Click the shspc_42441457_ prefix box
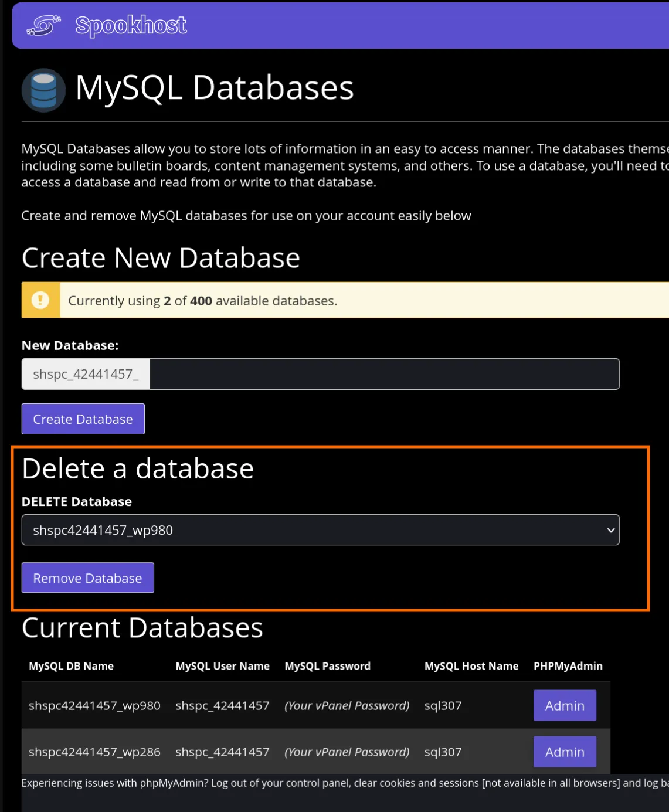669x812 pixels. pos(86,374)
